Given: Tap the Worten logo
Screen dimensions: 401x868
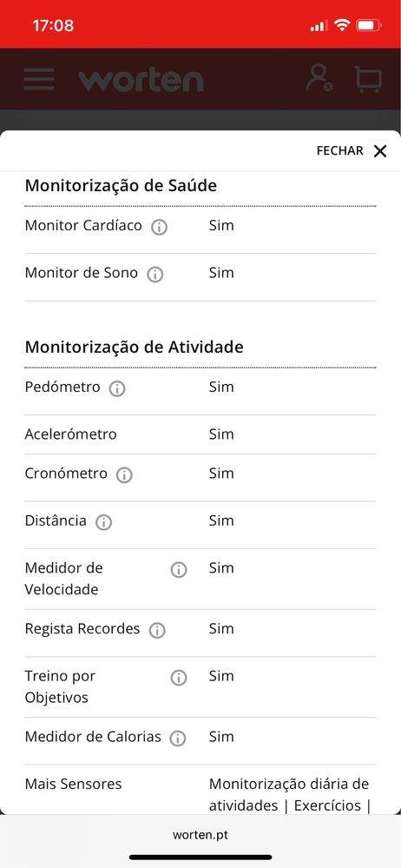Looking at the screenshot, I should coord(141,80).
